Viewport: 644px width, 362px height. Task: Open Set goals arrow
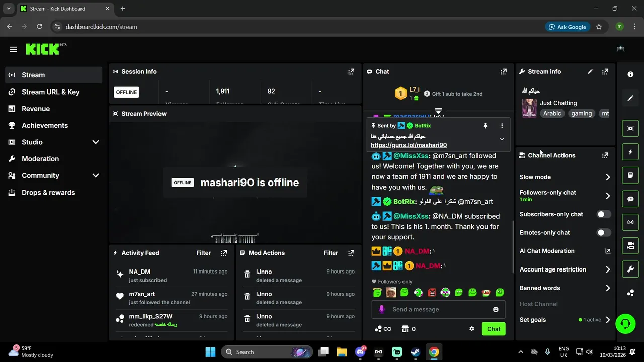tap(608, 320)
